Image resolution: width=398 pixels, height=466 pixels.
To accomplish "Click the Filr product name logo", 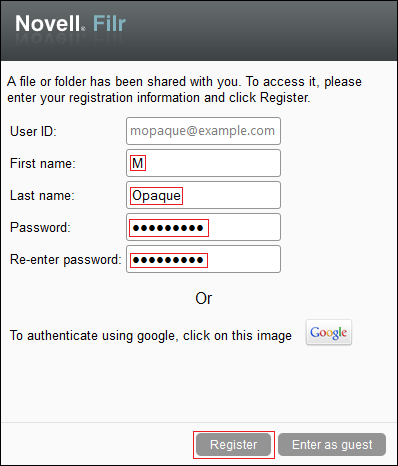I will (109, 24).
